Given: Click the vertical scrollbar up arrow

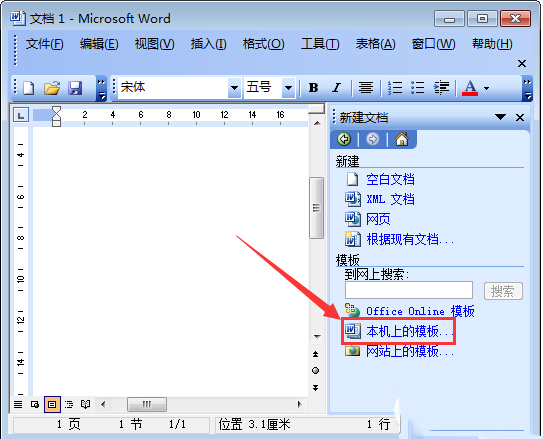Looking at the screenshot, I should pos(317,123).
